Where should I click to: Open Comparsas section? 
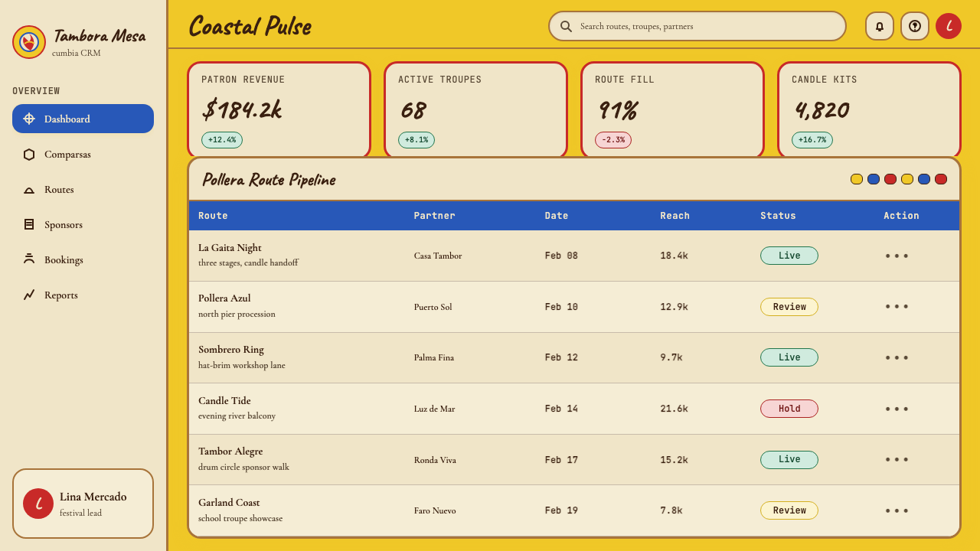click(83, 154)
